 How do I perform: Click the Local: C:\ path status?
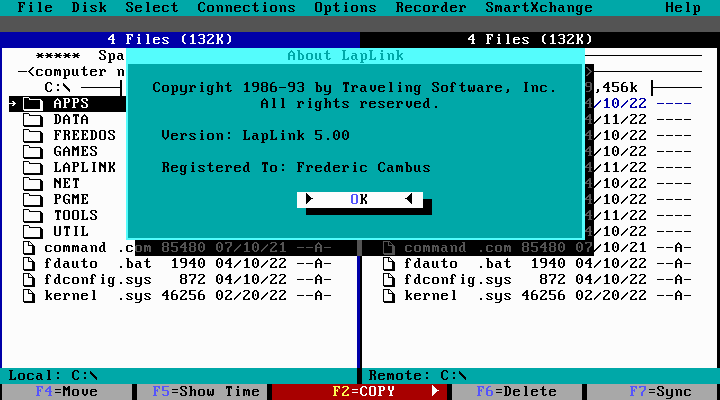[53, 376]
